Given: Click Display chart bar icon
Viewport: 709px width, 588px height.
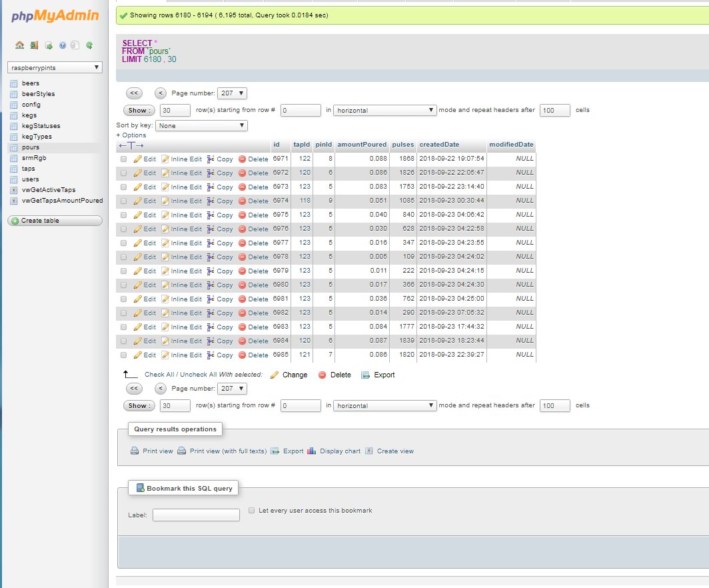Looking at the screenshot, I should (x=312, y=451).
